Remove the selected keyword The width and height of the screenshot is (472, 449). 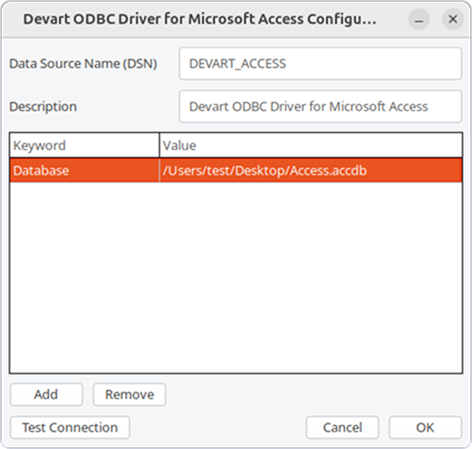click(129, 394)
